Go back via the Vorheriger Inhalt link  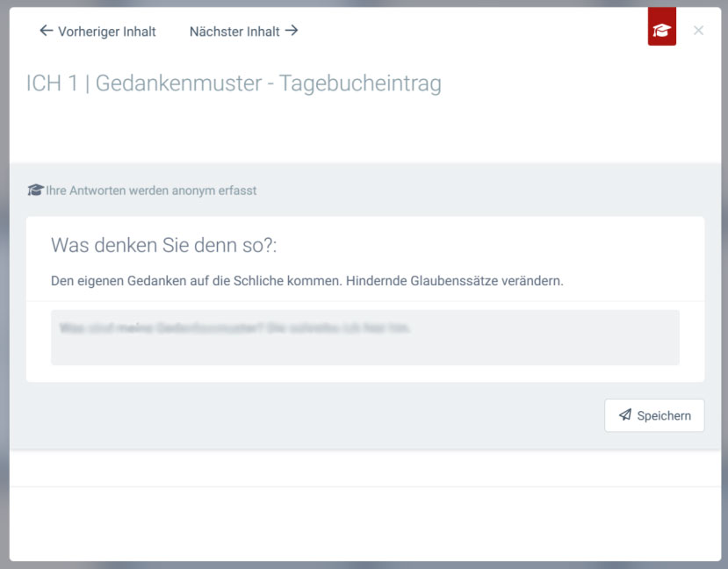(106, 32)
